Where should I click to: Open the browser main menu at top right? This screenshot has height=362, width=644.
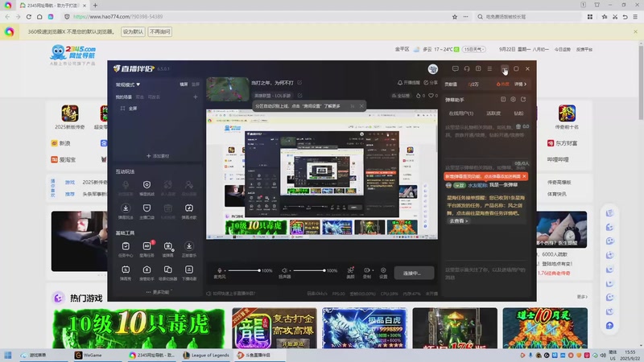pos(635,17)
